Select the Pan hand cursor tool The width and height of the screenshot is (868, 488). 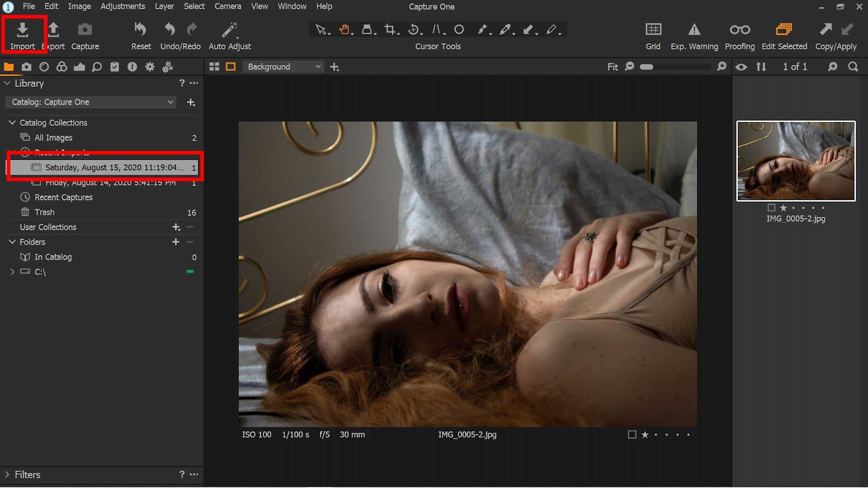[344, 30]
